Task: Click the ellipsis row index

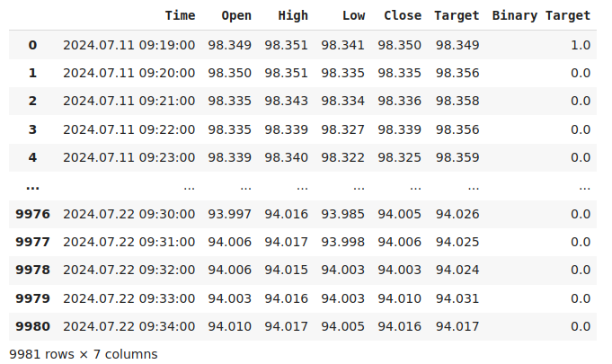Action: click(33, 186)
